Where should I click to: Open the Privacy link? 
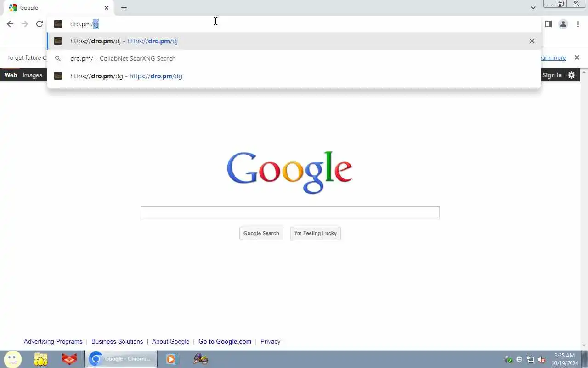point(270,341)
